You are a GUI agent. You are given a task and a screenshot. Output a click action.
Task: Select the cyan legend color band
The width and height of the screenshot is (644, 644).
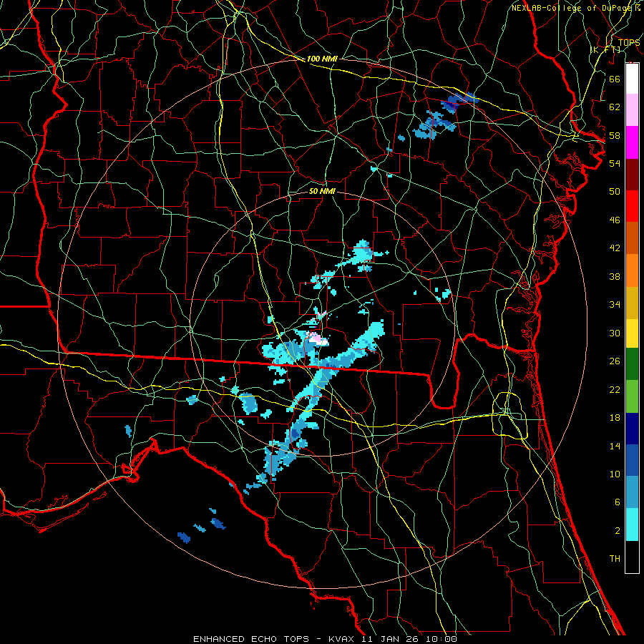point(632,525)
